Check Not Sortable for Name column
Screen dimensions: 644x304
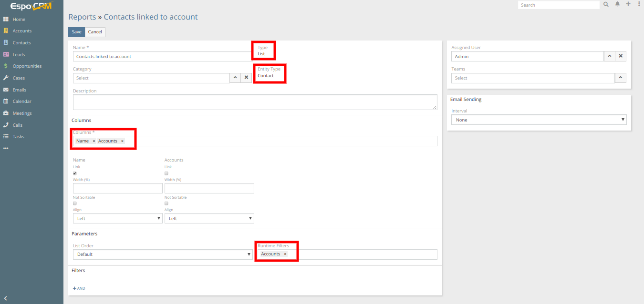75,203
